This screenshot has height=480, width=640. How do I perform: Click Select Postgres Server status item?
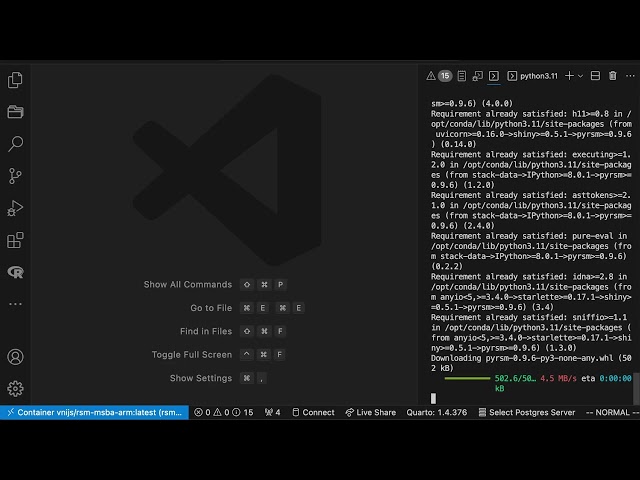pos(527,412)
